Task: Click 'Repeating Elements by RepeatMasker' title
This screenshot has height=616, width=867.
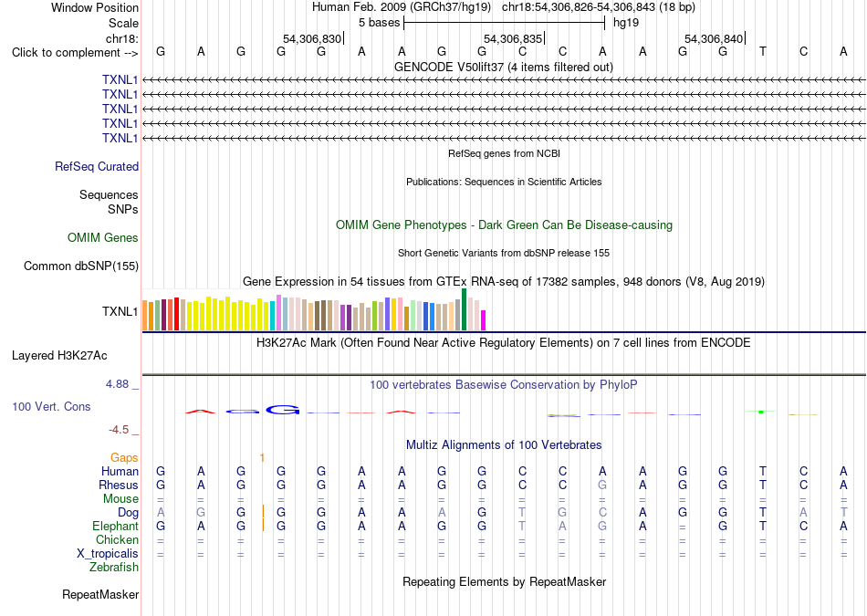Action: (505, 581)
